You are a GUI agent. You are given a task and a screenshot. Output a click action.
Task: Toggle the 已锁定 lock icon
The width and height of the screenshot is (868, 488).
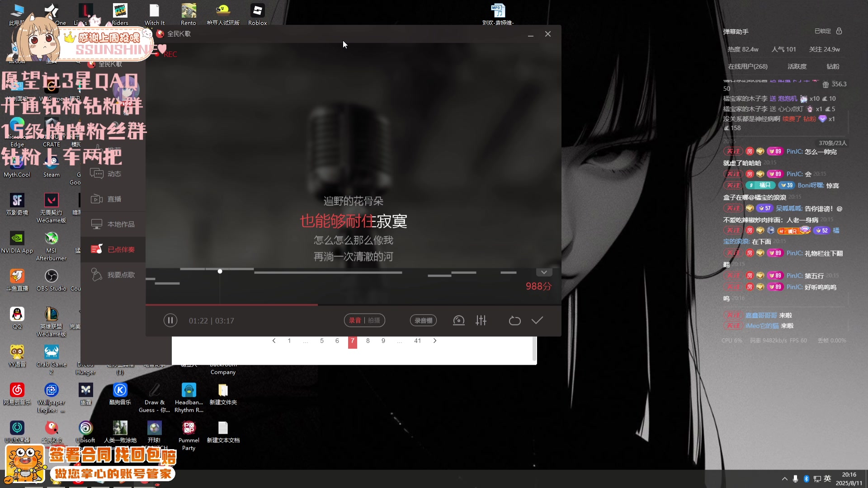tap(839, 31)
